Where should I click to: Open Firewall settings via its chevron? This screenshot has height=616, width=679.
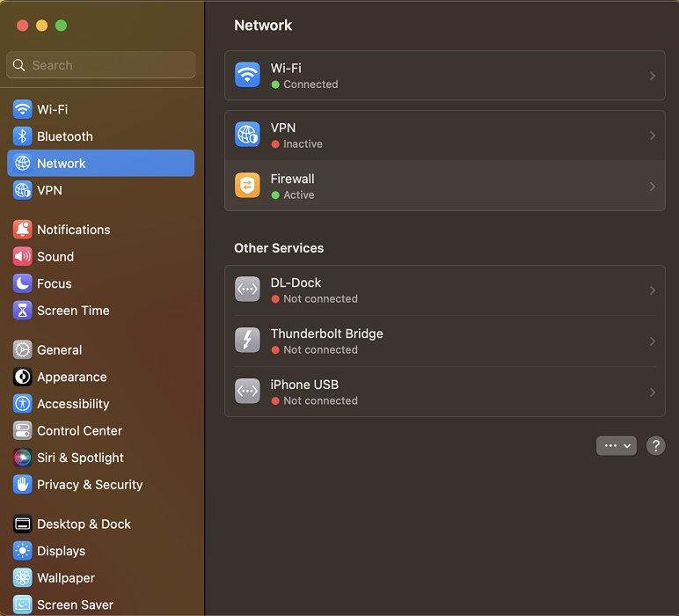point(652,187)
